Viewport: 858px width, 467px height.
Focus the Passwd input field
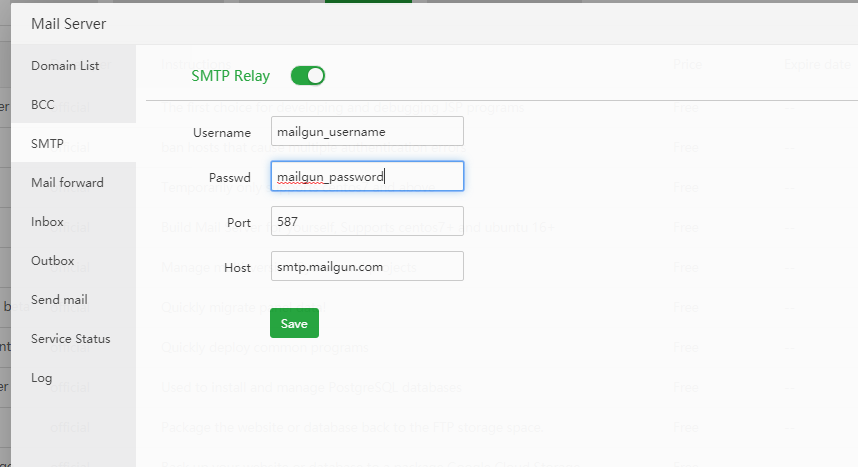(x=367, y=176)
